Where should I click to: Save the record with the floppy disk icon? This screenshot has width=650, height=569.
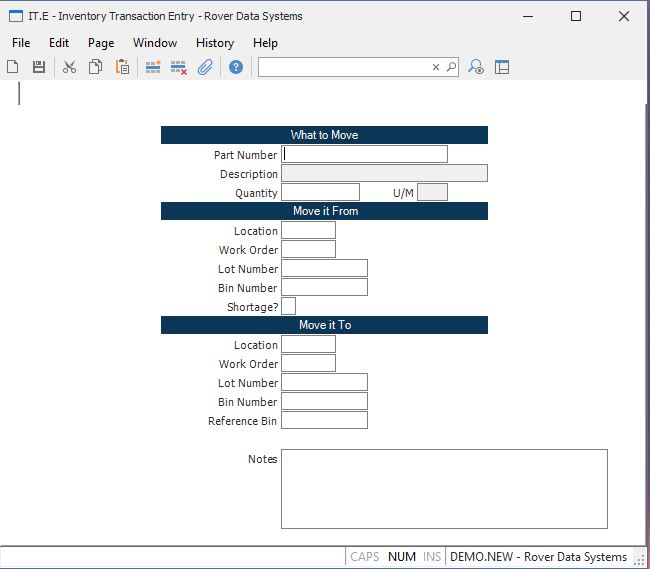(x=39, y=67)
